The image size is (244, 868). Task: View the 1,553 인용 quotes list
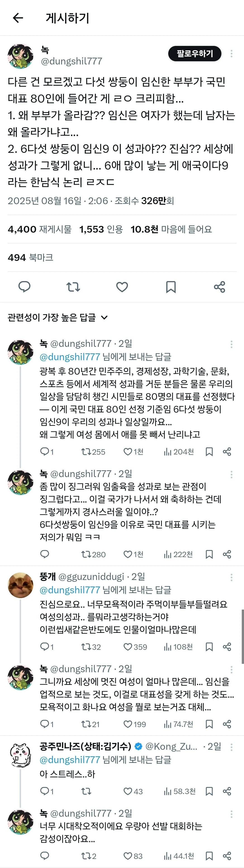click(101, 229)
